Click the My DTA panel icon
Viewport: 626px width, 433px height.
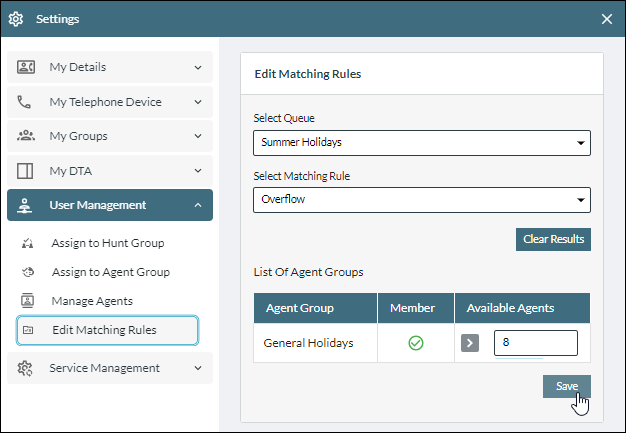pos(25,171)
